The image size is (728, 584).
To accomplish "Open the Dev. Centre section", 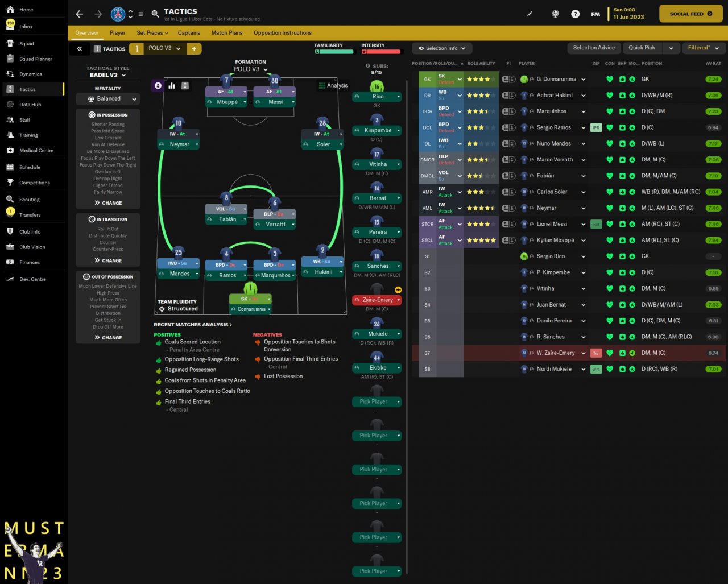I will 32,280.
